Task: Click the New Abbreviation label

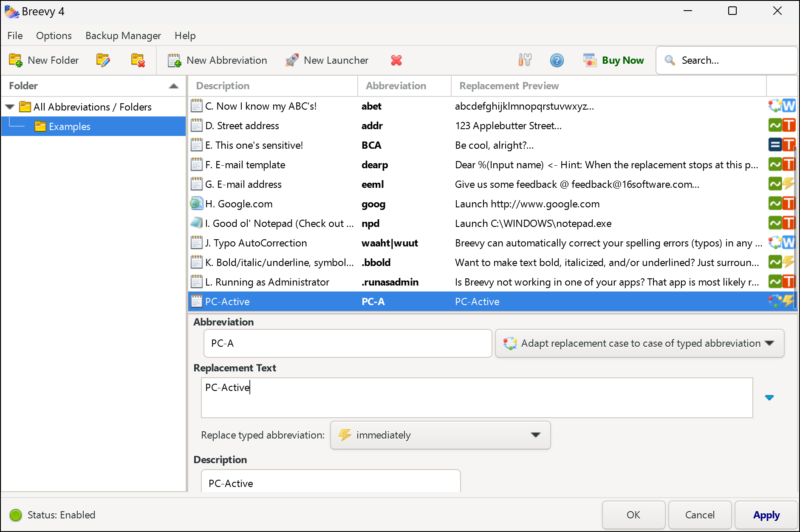Action: [x=227, y=60]
